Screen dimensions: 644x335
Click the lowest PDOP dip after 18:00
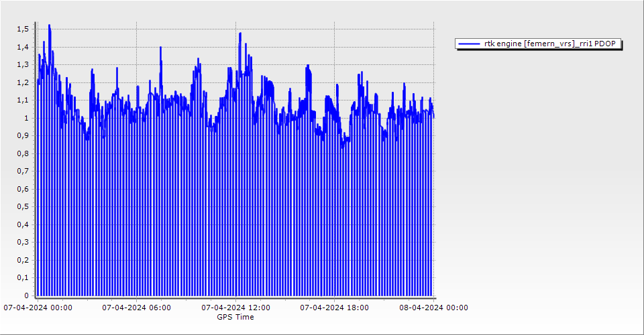pos(343,146)
